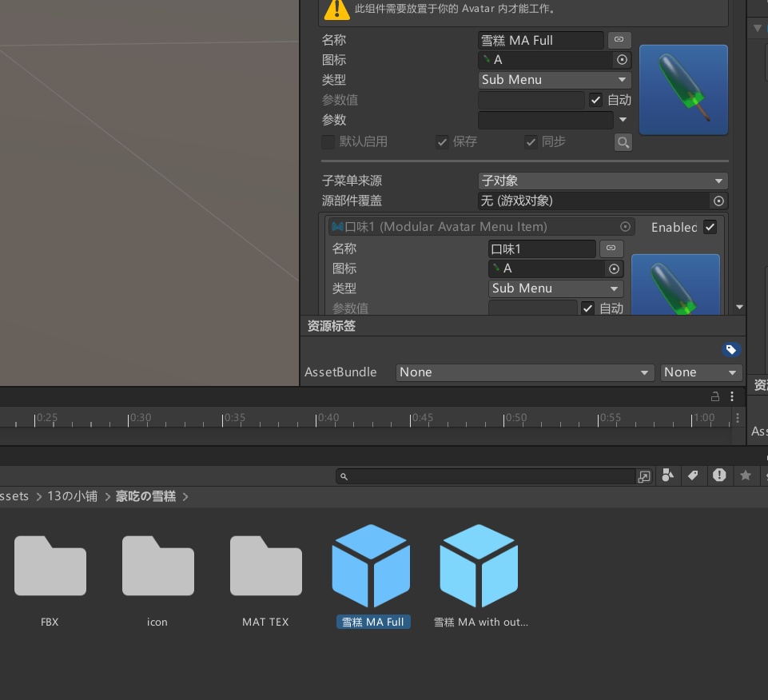
Task: Navigate to 13の小铺 breadcrumb
Action: tap(73, 496)
